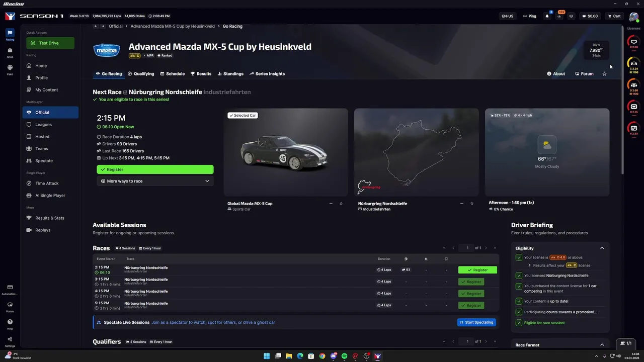Screen dimensions: 644x362
Task: Click the 'content license for 1 car' checkbox
Action: [519, 286]
